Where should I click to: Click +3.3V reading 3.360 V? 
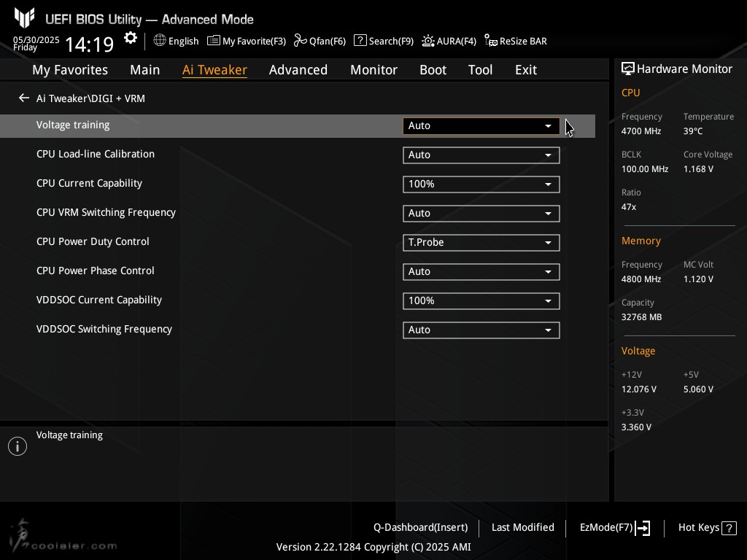pos(636,427)
